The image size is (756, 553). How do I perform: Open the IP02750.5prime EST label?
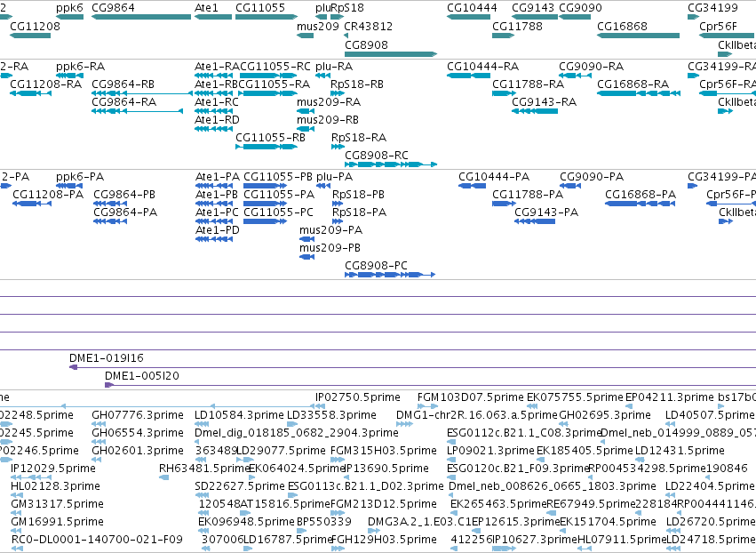(358, 397)
